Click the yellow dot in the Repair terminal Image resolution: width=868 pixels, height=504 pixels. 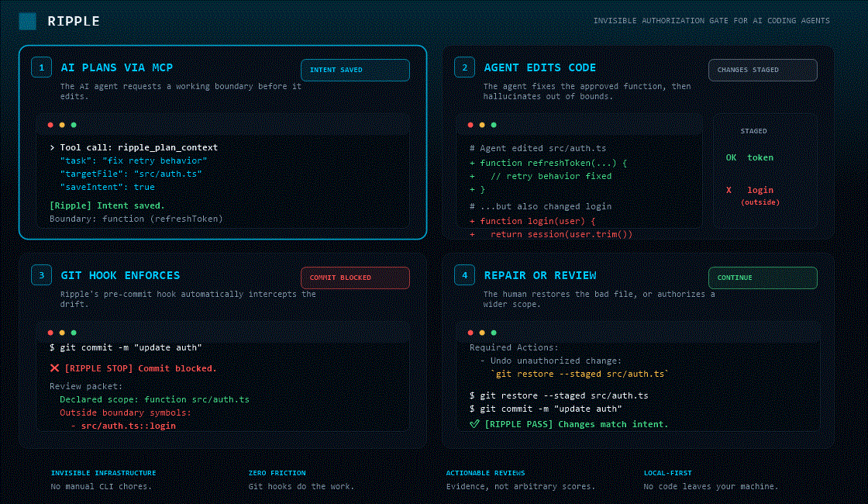482,333
